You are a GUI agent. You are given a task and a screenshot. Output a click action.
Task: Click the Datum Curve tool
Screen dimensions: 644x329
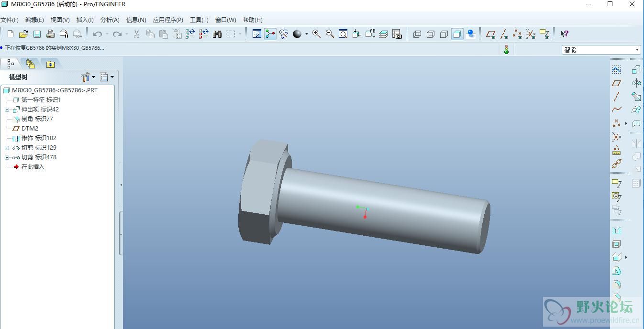[616, 110]
